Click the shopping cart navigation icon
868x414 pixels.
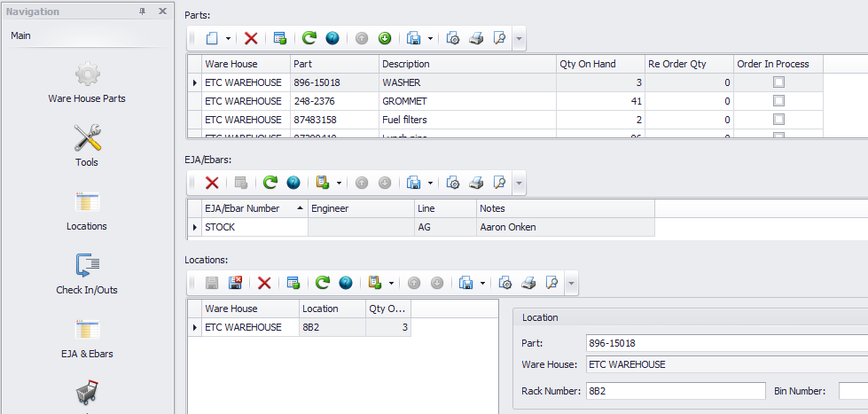(87, 393)
